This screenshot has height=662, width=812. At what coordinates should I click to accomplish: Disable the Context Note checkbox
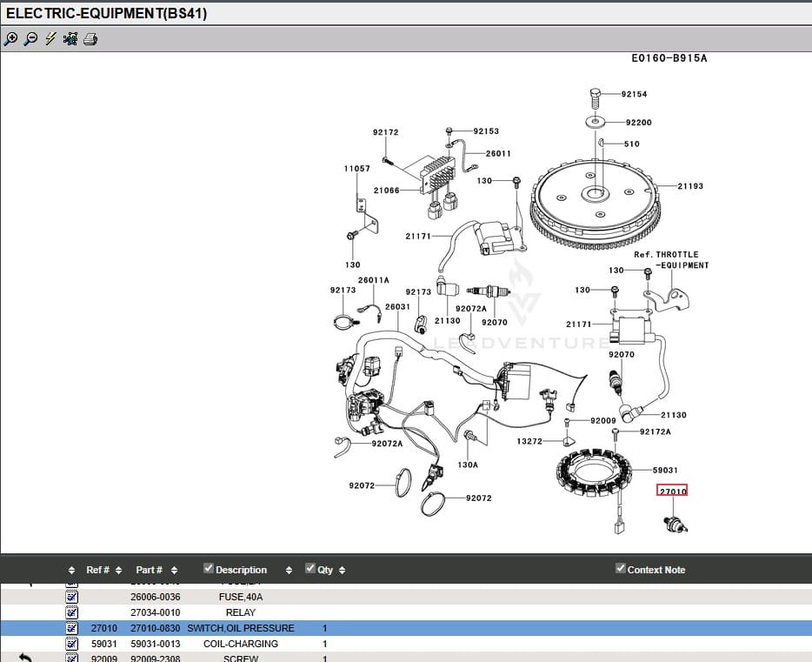point(621,569)
